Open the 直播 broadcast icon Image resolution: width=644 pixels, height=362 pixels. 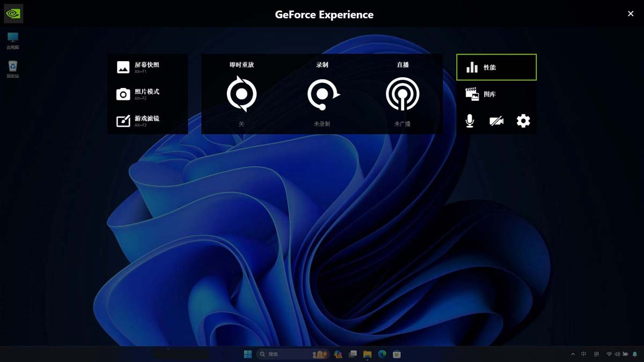(402, 94)
